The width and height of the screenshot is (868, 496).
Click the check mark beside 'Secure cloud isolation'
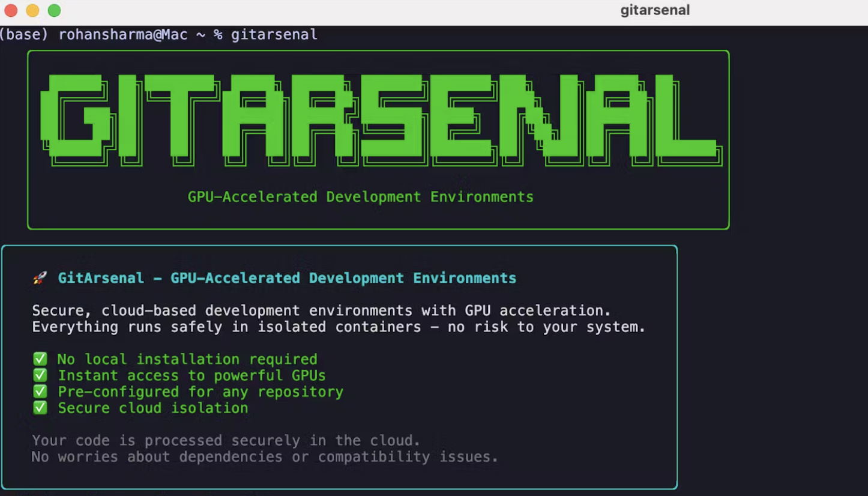[40, 408]
